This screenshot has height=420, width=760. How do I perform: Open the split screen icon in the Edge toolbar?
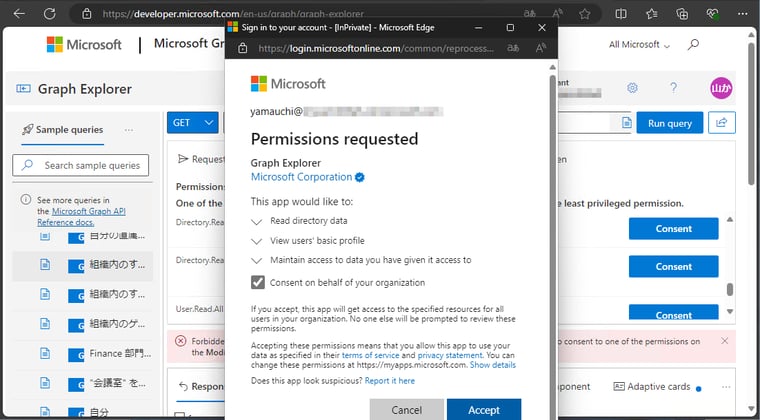621,14
